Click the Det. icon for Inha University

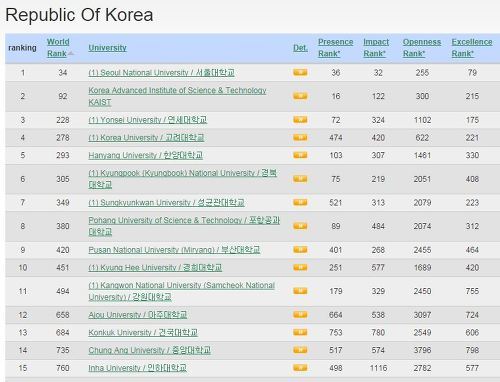tap(300, 368)
